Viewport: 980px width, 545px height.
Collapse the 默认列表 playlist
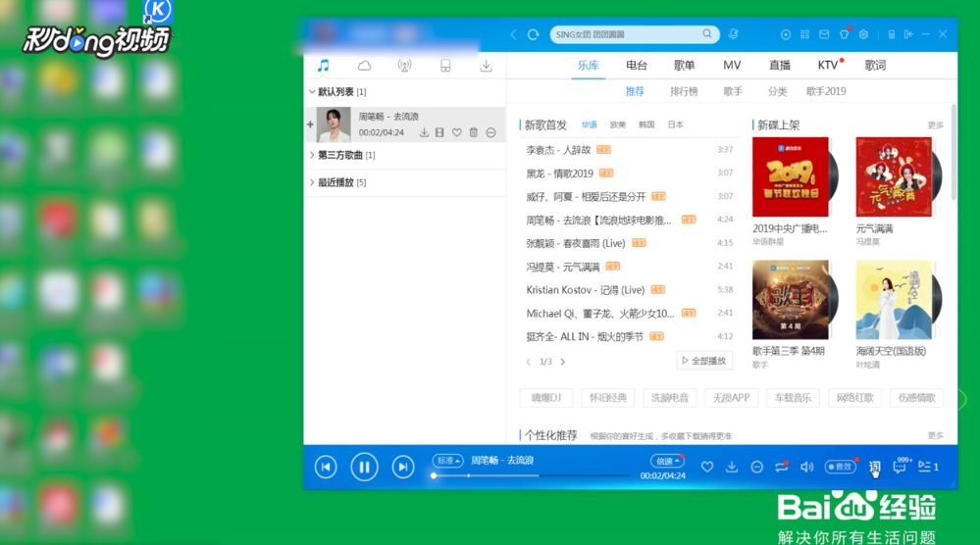pos(312,92)
